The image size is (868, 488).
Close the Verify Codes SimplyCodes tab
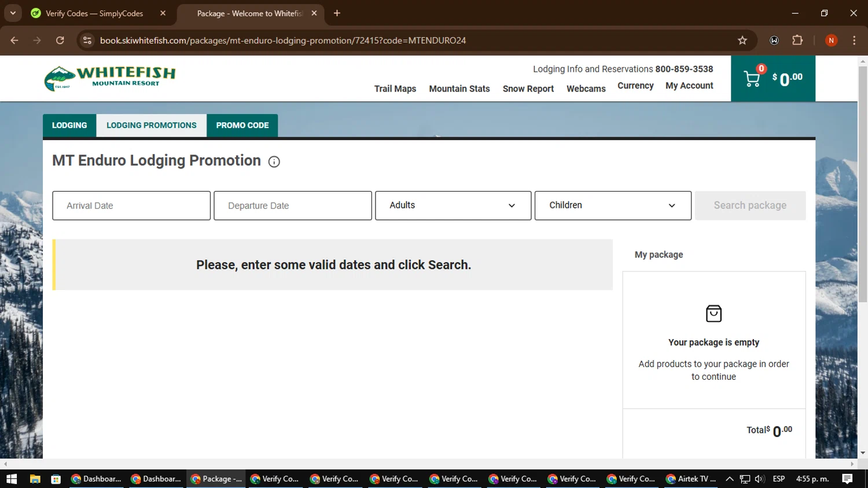pyautogui.click(x=163, y=13)
